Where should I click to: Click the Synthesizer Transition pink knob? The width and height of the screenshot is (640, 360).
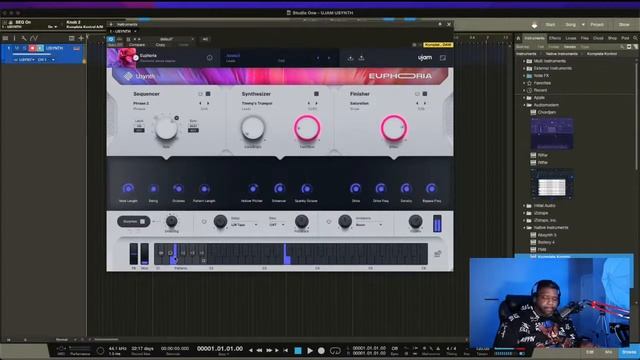[307, 128]
